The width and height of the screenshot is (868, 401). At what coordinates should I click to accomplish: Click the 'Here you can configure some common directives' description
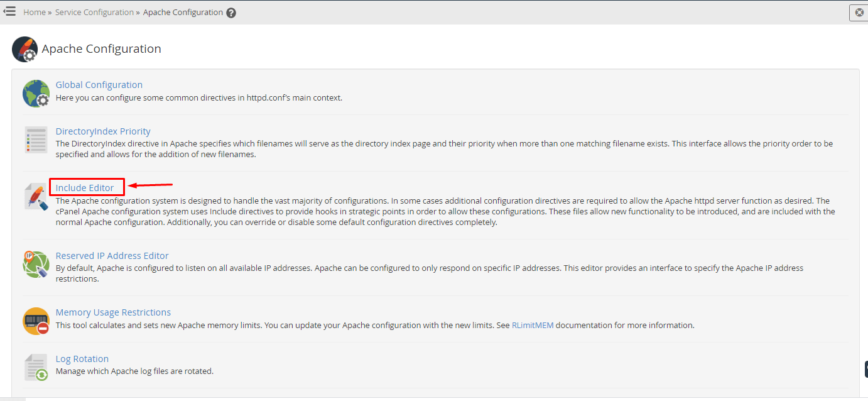point(199,98)
